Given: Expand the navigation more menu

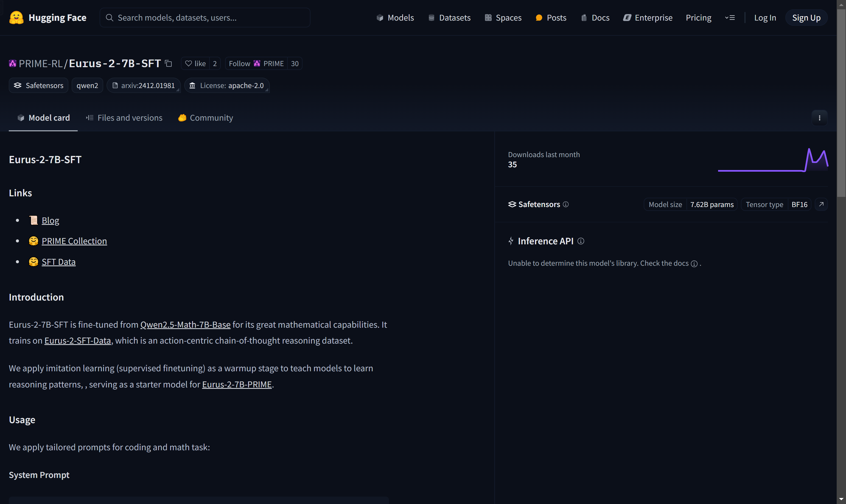Looking at the screenshot, I should click(730, 18).
